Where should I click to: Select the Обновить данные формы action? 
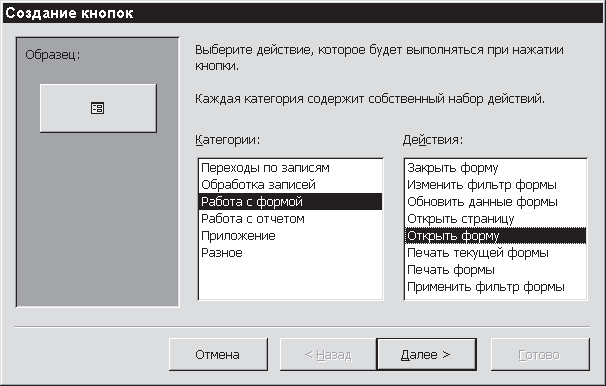click(495, 202)
